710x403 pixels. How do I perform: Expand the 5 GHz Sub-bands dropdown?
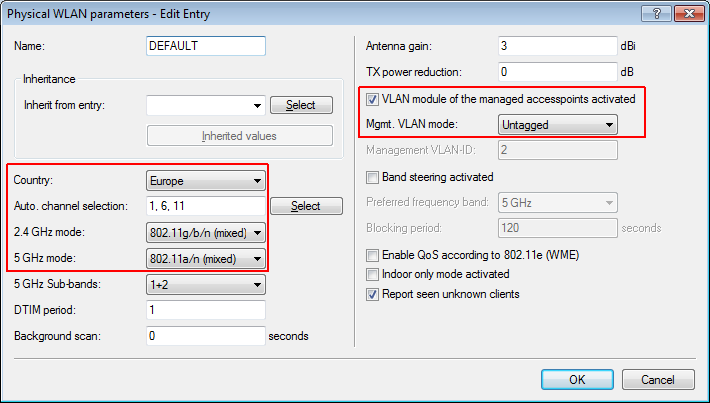pyautogui.click(x=206, y=284)
